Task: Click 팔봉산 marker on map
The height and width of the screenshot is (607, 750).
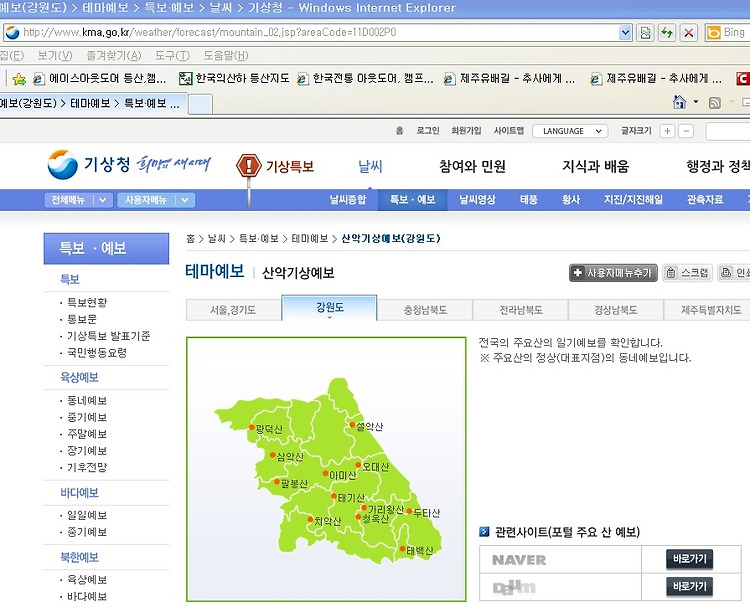Action: click(x=276, y=481)
